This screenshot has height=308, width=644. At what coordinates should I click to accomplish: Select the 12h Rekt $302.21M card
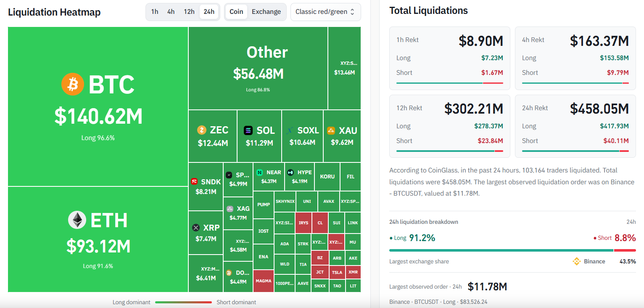point(450,126)
